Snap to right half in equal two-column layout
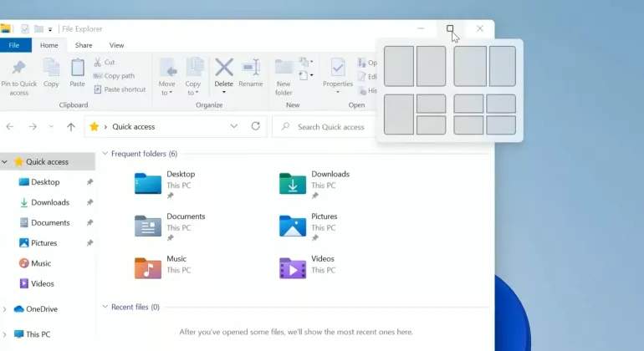The image size is (644, 351). (432, 66)
